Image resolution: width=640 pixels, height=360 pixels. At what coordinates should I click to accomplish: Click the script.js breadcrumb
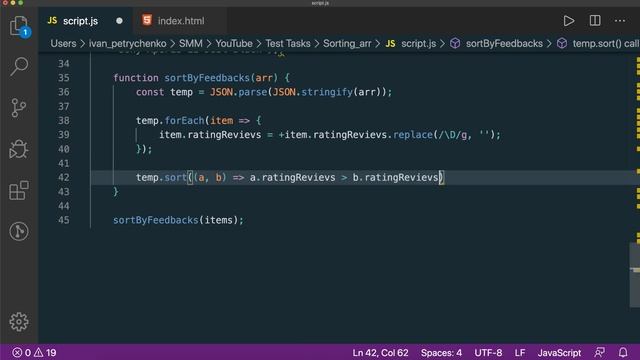(x=411, y=44)
